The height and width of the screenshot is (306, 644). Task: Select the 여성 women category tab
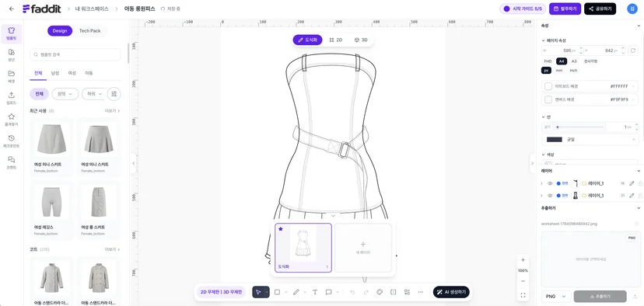(72, 73)
